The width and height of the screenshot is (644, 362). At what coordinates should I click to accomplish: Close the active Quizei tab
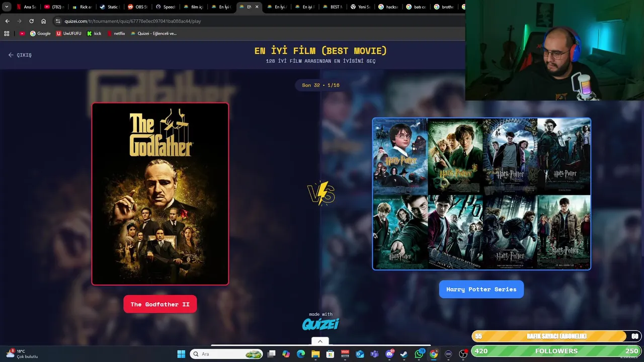[257, 7]
